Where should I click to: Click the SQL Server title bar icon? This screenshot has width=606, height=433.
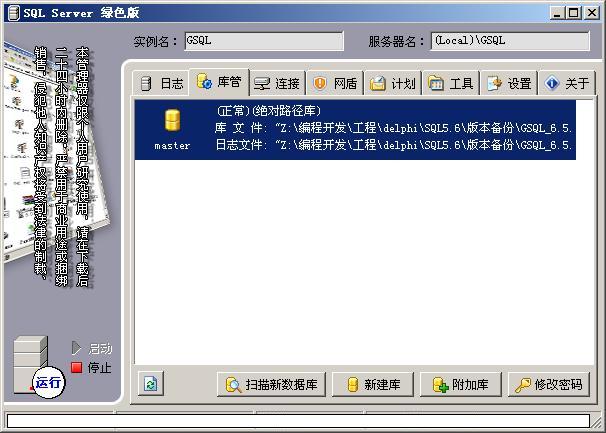click(14, 13)
